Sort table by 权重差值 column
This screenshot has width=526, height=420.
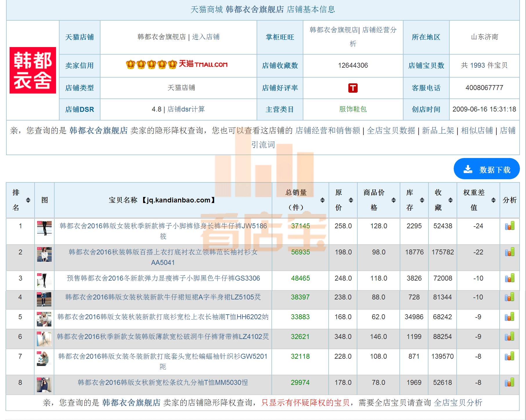pyautogui.click(x=493, y=200)
